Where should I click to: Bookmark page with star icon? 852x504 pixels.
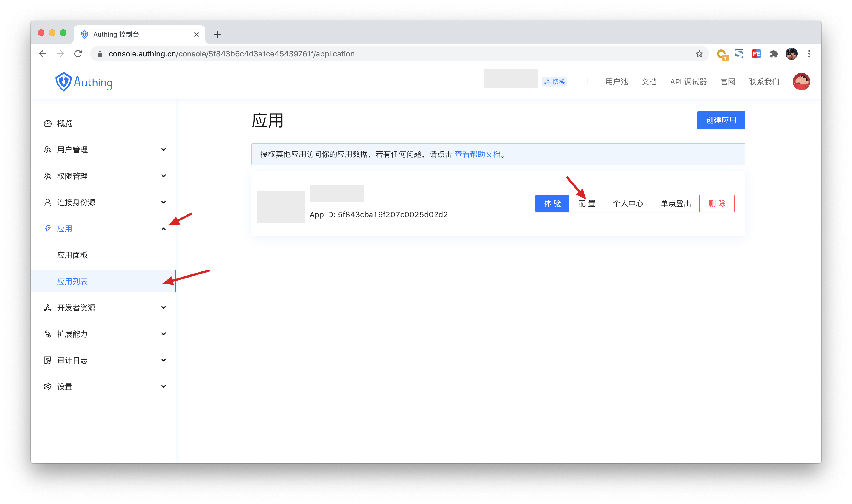[699, 54]
